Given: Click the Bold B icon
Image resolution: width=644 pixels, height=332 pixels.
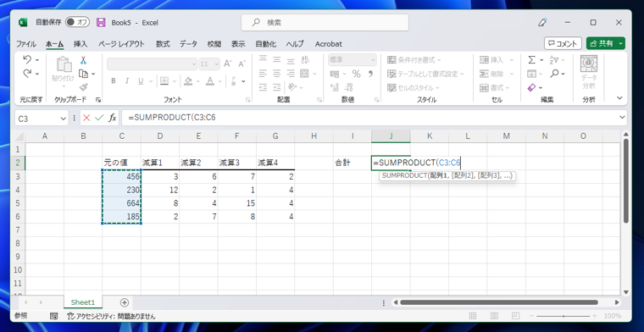Looking at the screenshot, I should click(114, 81).
